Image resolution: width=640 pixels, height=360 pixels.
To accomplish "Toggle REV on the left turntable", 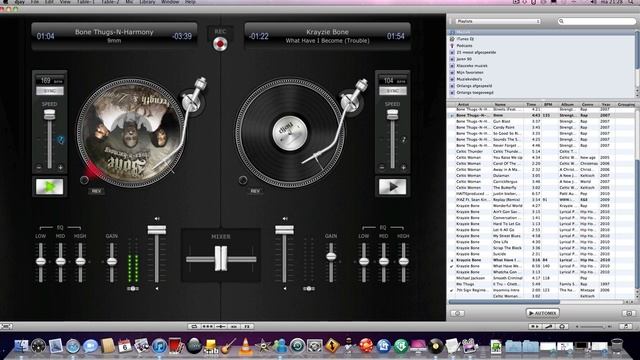I will click(96, 191).
